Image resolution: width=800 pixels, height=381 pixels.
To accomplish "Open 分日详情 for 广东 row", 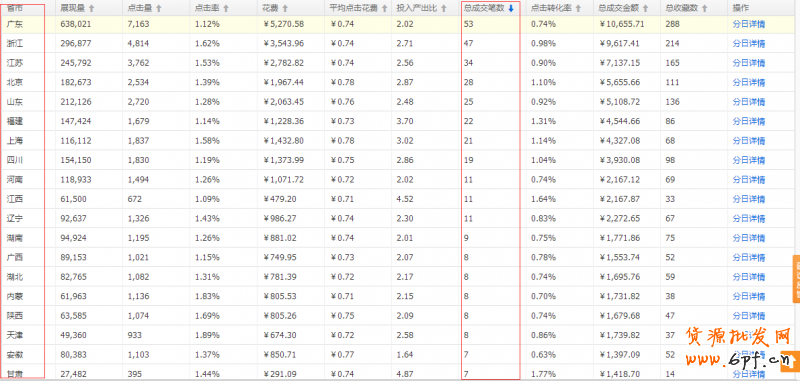I will point(748,24).
